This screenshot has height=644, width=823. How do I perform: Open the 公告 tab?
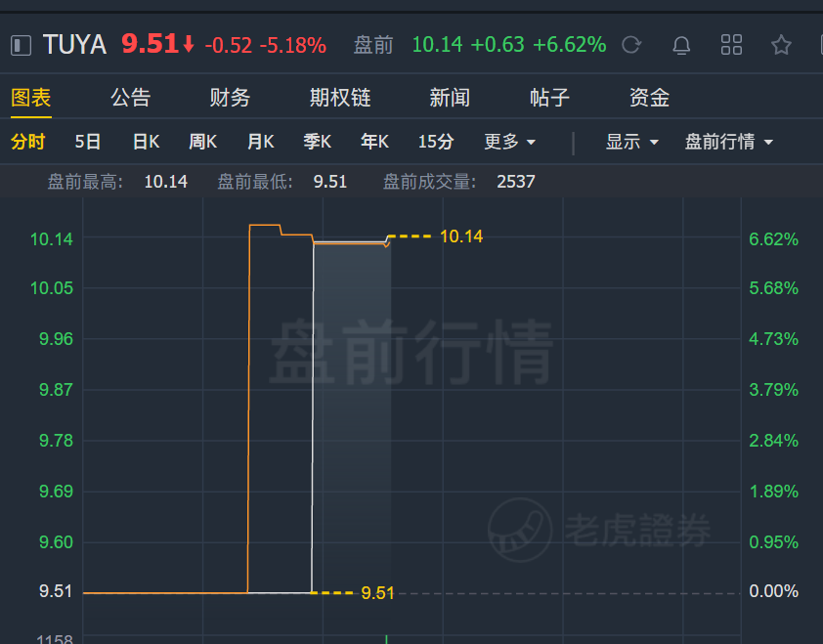[x=131, y=98]
